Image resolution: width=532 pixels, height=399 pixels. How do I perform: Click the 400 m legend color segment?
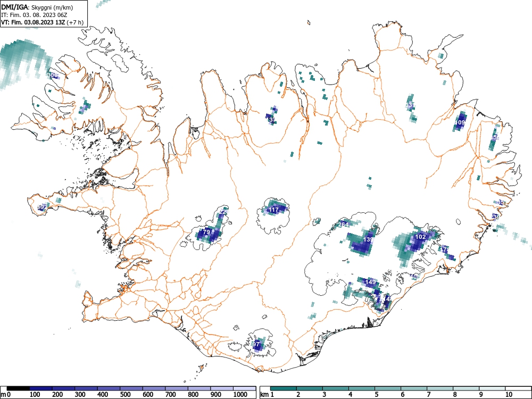click(x=109, y=388)
